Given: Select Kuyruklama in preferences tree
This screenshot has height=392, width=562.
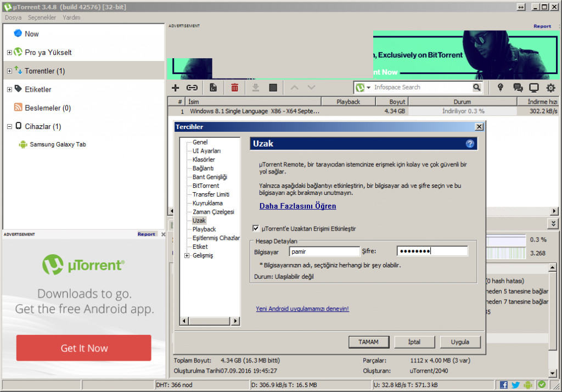Looking at the screenshot, I should tap(207, 203).
